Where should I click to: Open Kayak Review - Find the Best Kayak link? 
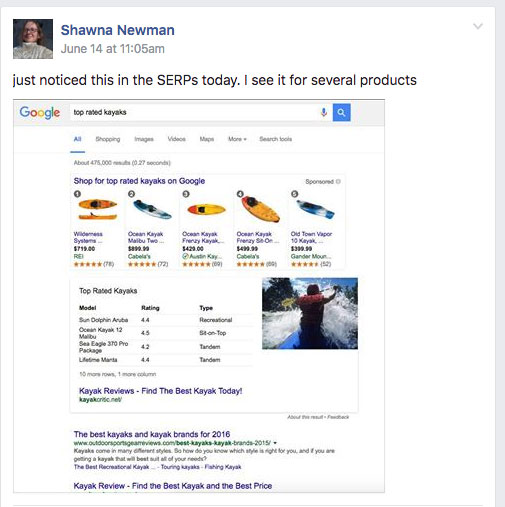click(173, 486)
